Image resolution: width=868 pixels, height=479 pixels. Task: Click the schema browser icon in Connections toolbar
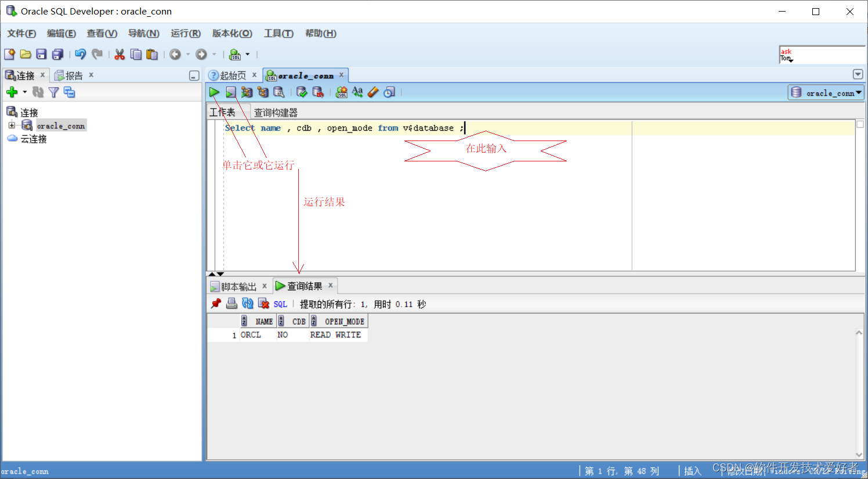click(x=69, y=92)
